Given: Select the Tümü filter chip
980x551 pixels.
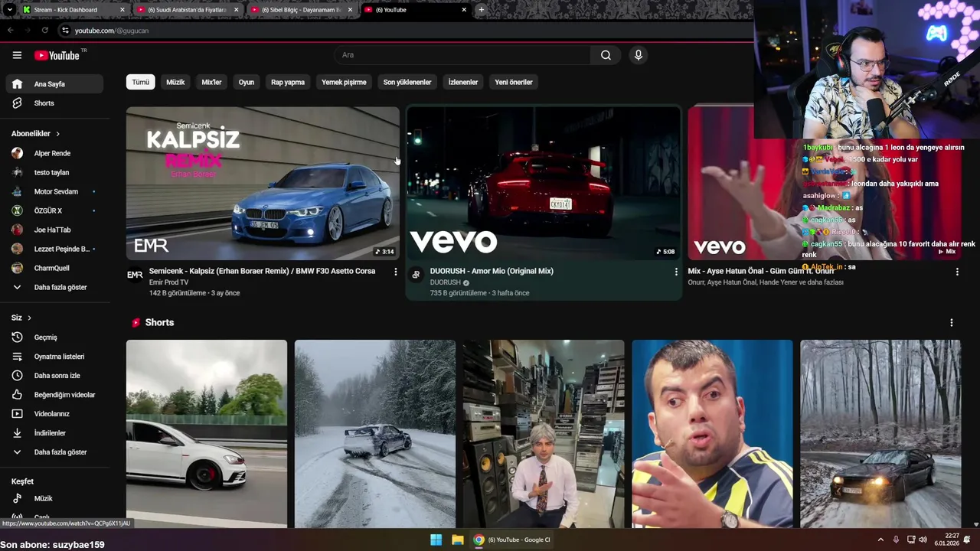Looking at the screenshot, I should click(x=141, y=82).
